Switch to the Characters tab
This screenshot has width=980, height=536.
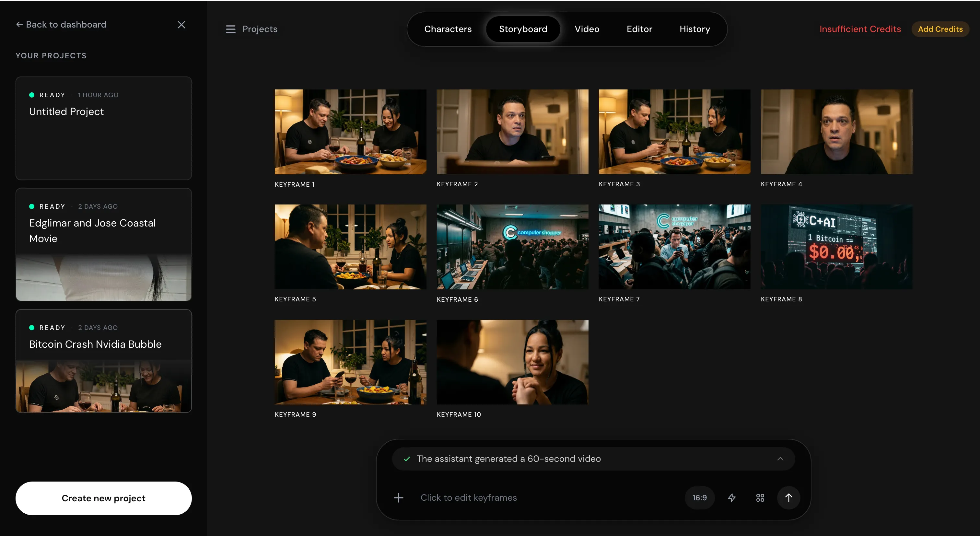[448, 29]
